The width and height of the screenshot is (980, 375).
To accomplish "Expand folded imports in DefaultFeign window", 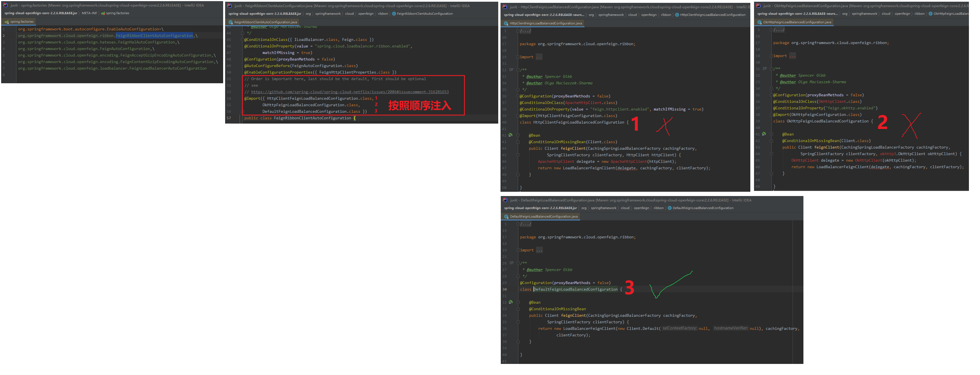I will (518, 250).
